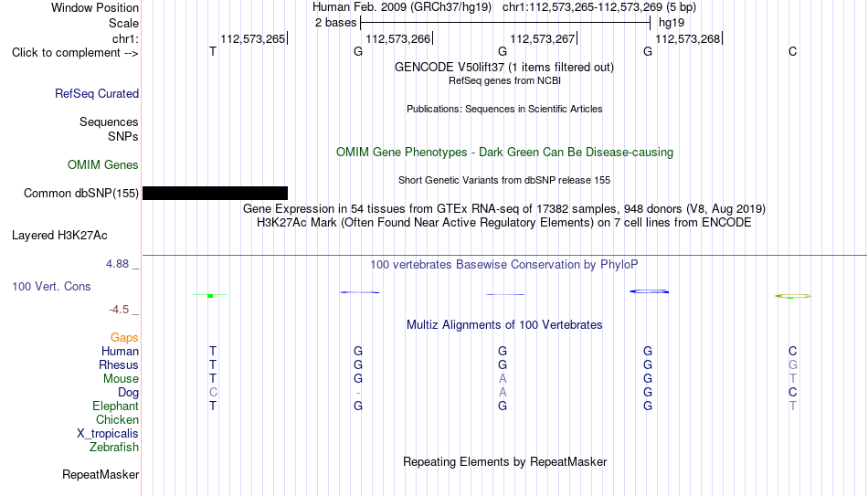Select the Elephant alignment row label
Viewport: 868px width, 496px height.
[x=115, y=406]
